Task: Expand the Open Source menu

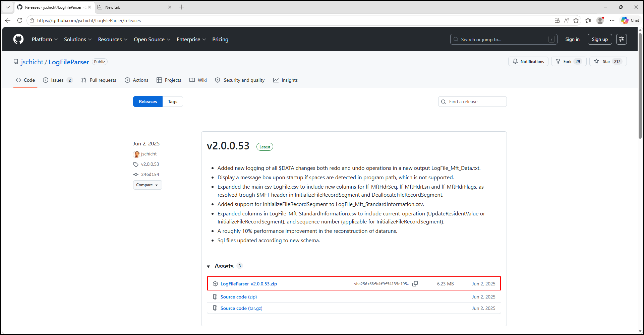Action: coord(152,39)
